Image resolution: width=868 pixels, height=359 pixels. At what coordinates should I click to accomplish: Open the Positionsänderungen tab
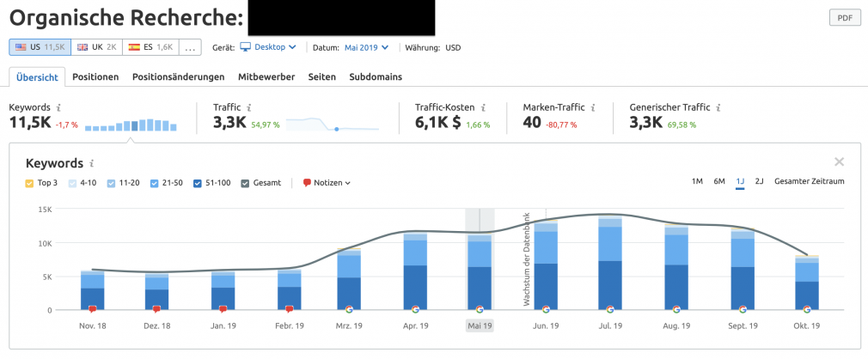point(178,77)
